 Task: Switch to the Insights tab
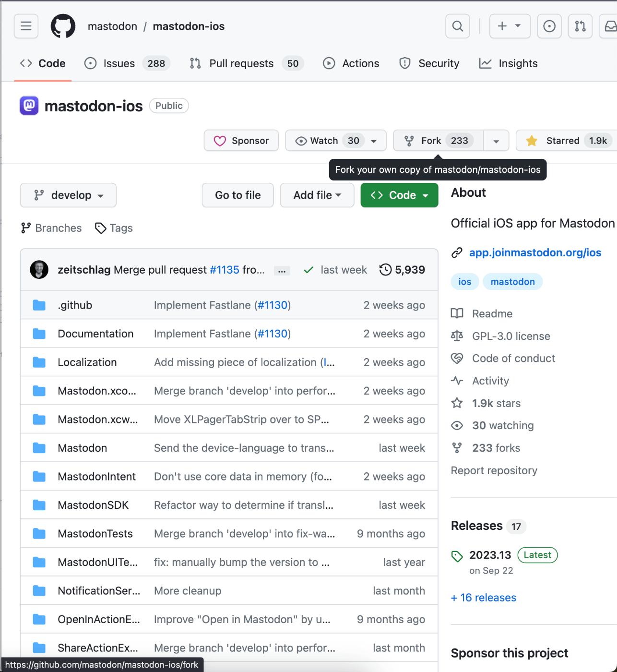(x=509, y=63)
